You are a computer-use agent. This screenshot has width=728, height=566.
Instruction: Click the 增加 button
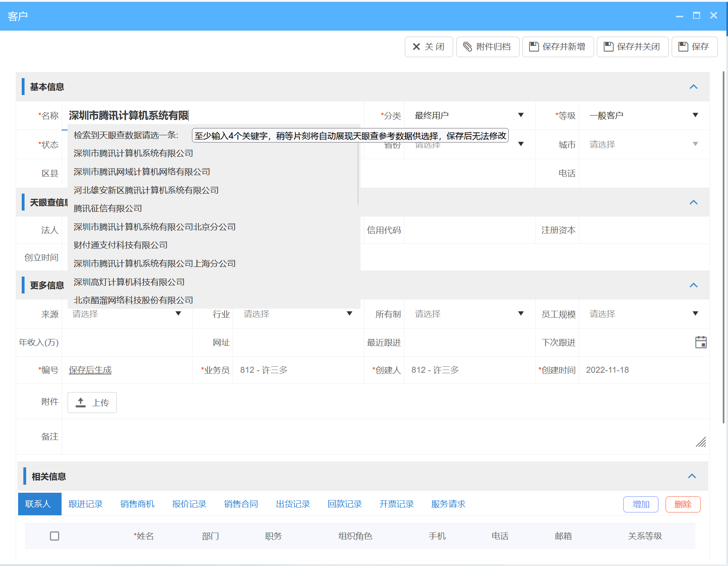[x=641, y=504]
